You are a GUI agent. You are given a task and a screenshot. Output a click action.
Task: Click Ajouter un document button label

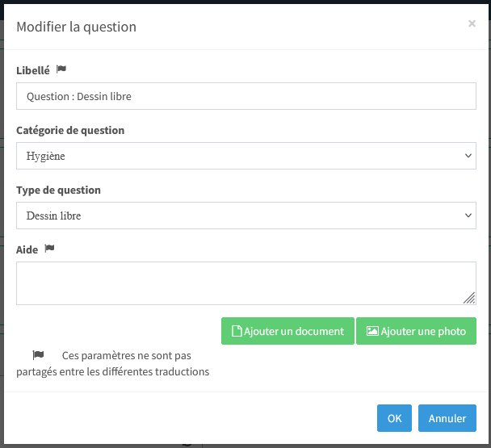click(x=294, y=331)
